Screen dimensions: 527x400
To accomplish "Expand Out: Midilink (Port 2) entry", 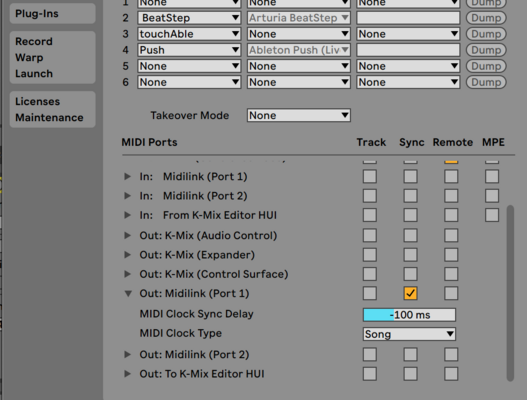I will (x=127, y=354).
